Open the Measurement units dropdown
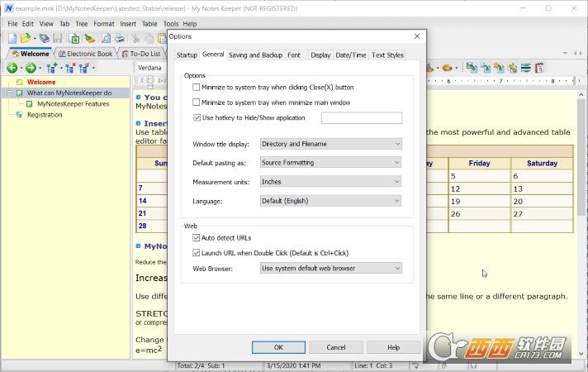Image resolution: width=588 pixels, height=372 pixels. (331, 182)
